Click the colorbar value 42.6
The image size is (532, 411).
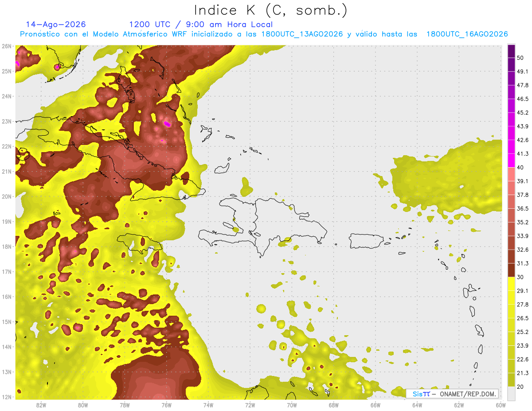click(x=522, y=140)
